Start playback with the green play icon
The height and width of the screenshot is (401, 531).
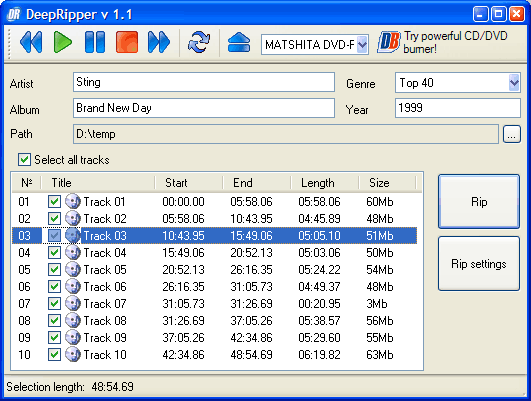[x=63, y=42]
